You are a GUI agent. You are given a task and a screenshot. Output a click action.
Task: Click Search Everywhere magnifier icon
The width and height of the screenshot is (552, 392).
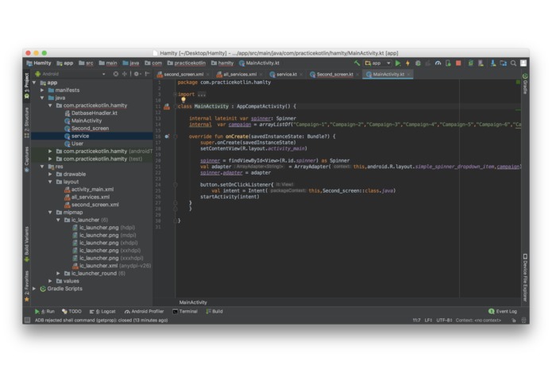514,63
